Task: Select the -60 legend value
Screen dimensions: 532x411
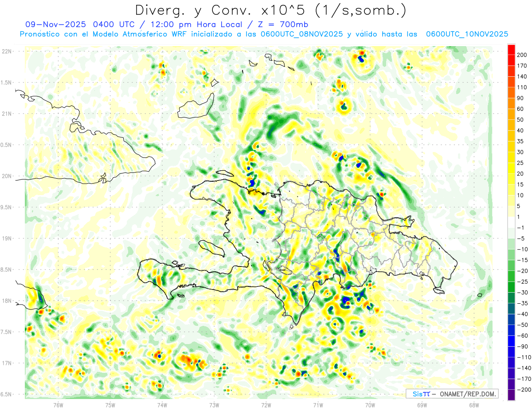Action: pos(522,336)
